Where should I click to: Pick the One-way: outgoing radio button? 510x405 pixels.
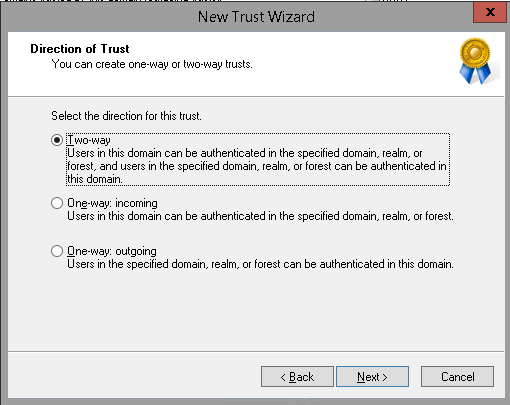pyautogui.click(x=57, y=251)
